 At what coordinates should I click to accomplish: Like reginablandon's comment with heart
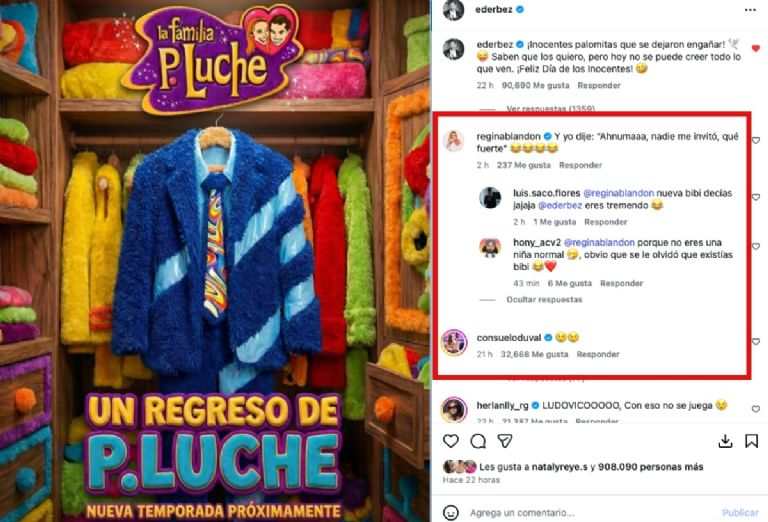pyautogui.click(x=756, y=140)
